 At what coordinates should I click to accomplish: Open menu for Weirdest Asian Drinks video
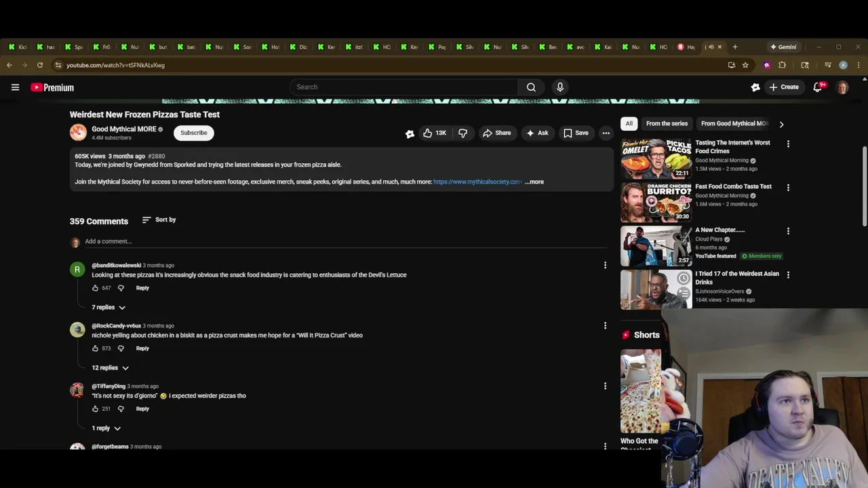(788, 274)
